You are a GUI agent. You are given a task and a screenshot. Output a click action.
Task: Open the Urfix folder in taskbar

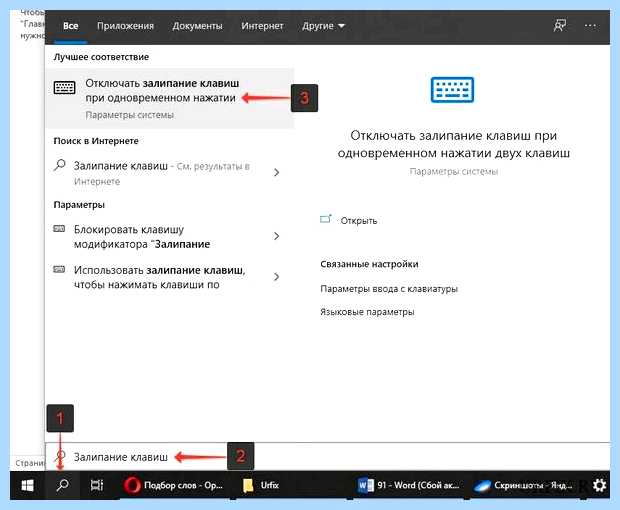pos(261,485)
